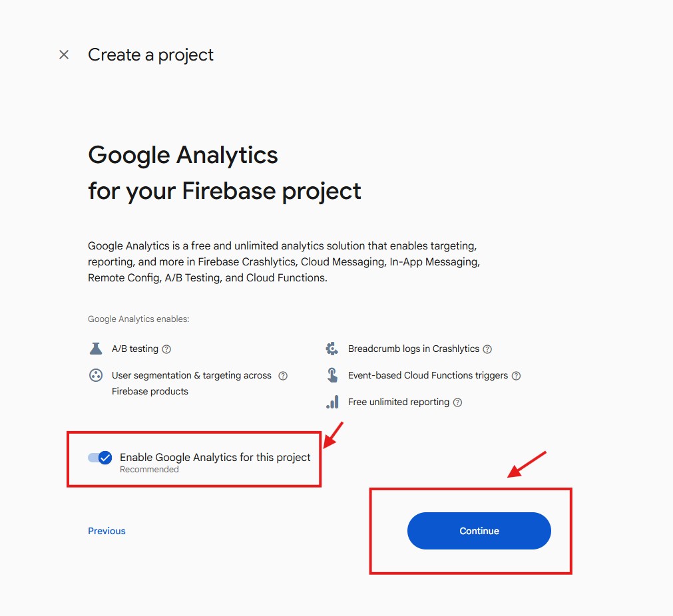Click the Breadcrumb logs in Crashlytics text
This screenshot has height=616, width=673.
[413, 349]
